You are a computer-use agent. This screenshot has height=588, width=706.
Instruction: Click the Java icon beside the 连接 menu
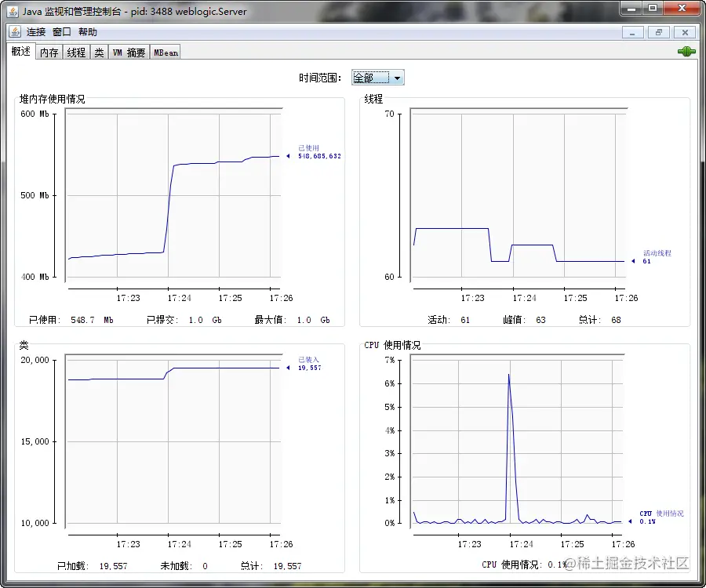[15, 32]
